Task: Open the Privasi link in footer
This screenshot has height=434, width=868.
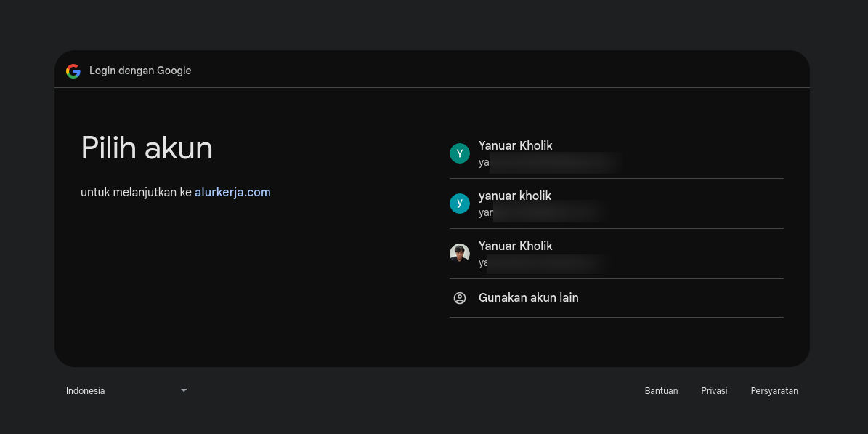Action: [714, 391]
